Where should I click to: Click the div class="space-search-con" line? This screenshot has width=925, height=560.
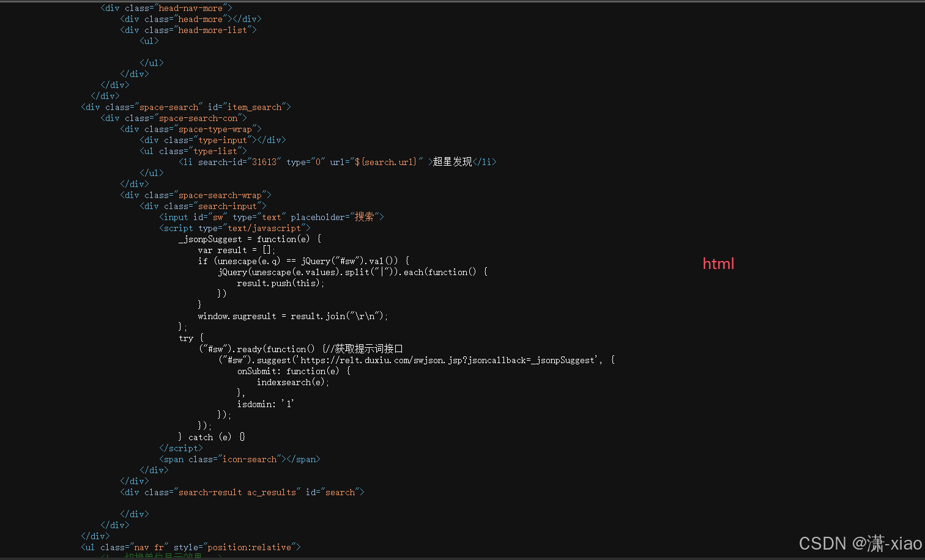[x=174, y=118]
